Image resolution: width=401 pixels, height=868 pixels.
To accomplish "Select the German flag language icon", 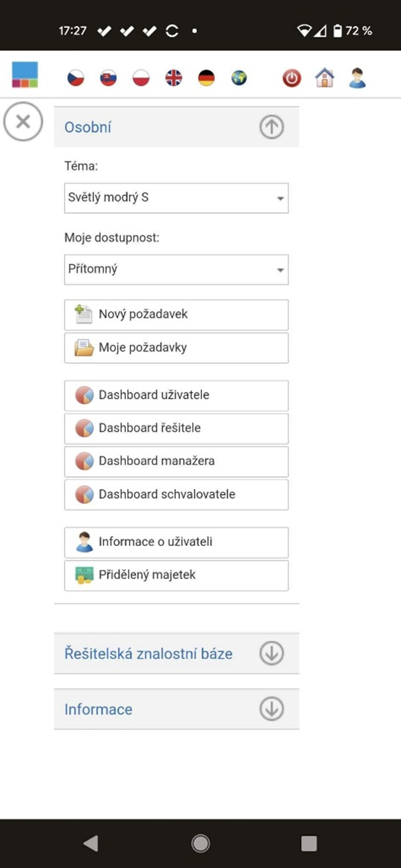I will 206,78.
